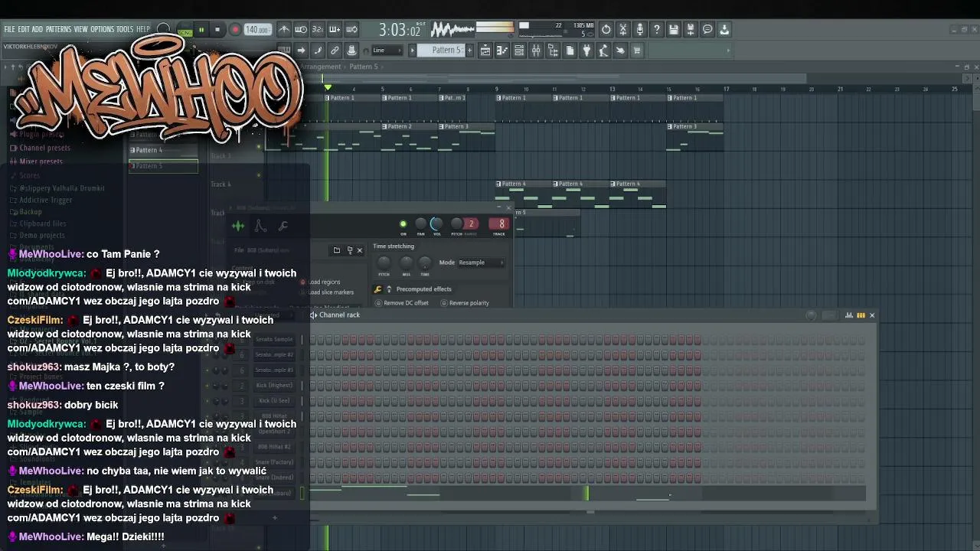This screenshot has height=551, width=980.
Task: Click the Pattern 5 breadcrumb in playlist header
Action: 364,67
